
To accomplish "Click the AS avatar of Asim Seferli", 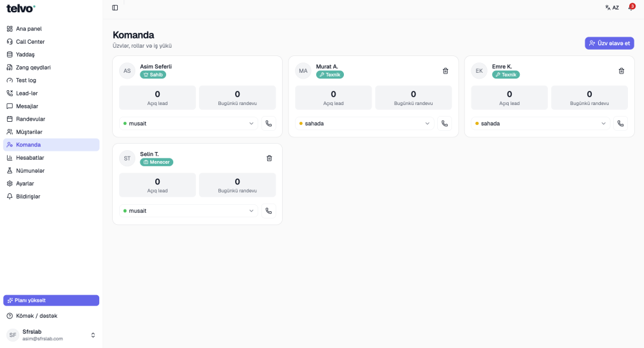I will click(128, 71).
